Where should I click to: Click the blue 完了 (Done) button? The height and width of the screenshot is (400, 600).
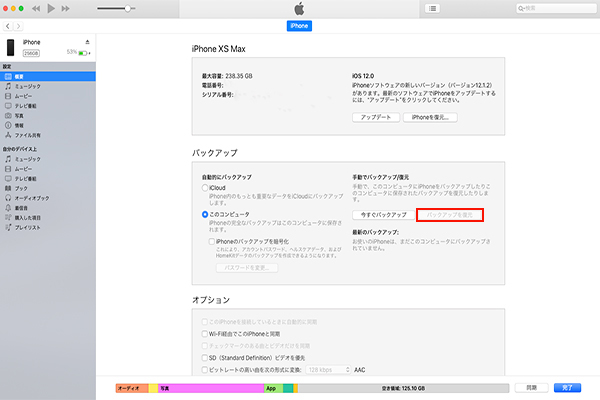[x=567, y=388]
